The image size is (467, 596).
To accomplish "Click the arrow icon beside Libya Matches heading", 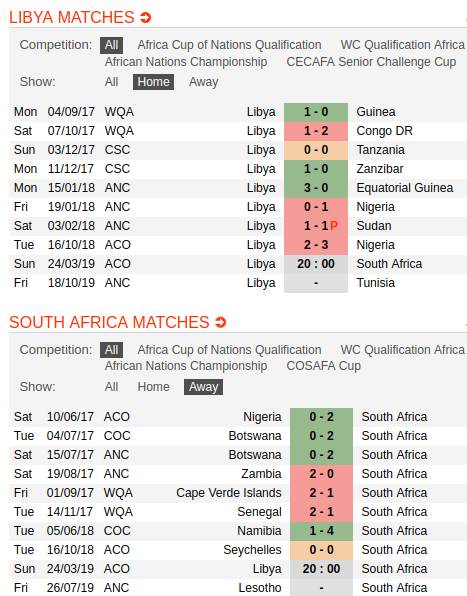I will (x=146, y=17).
